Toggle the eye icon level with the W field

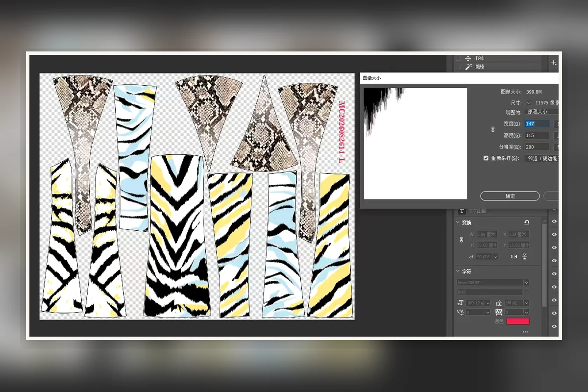[554, 234]
